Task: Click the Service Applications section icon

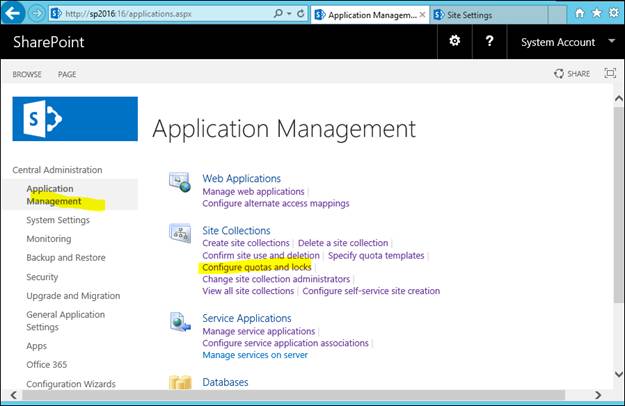Action: click(x=180, y=322)
